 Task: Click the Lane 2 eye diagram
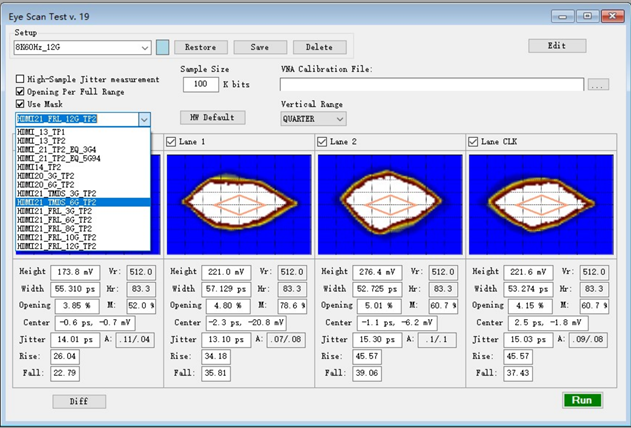390,204
